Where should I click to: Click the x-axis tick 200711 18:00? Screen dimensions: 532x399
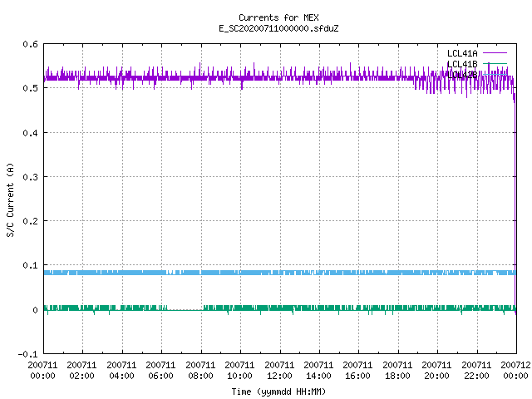click(397, 371)
